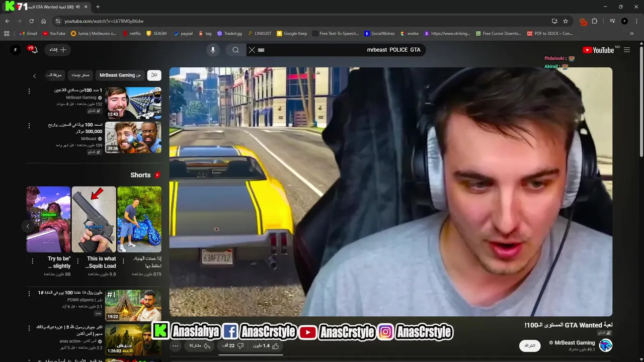Click the voice search microphone icon

[x=213, y=50]
